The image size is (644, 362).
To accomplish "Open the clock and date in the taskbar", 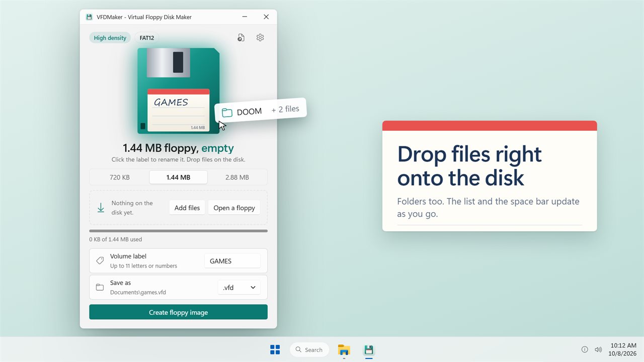I will pos(622,349).
